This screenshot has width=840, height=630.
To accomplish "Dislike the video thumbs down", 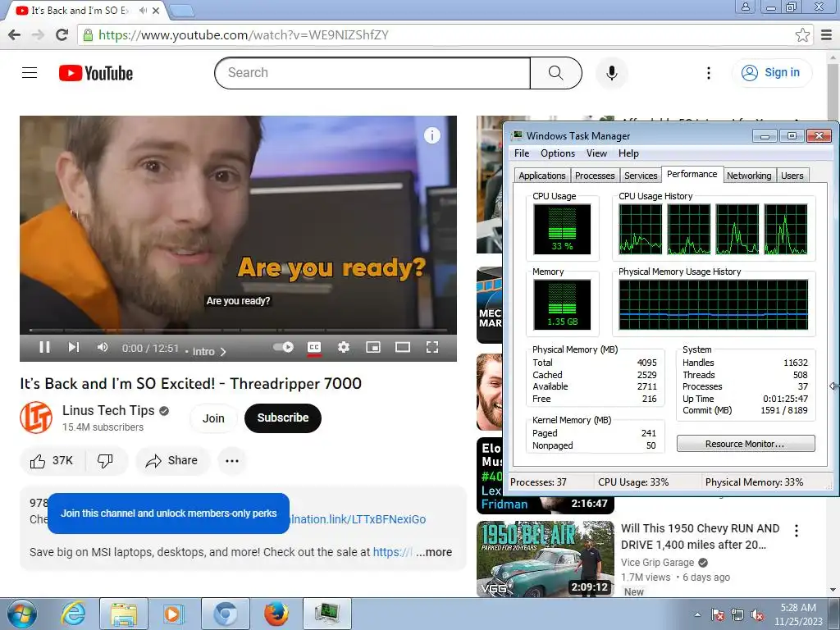I will [x=105, y=461].
